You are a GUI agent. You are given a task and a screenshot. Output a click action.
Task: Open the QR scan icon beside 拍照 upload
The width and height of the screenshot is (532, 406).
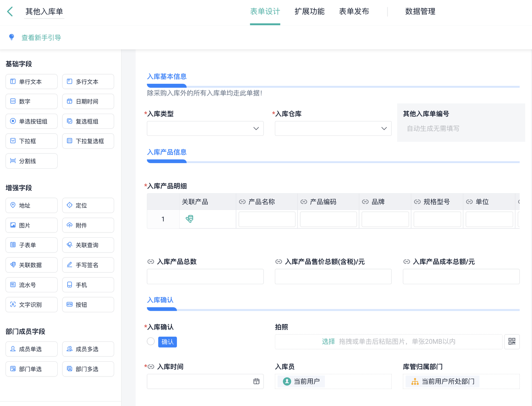pos(512,341)
